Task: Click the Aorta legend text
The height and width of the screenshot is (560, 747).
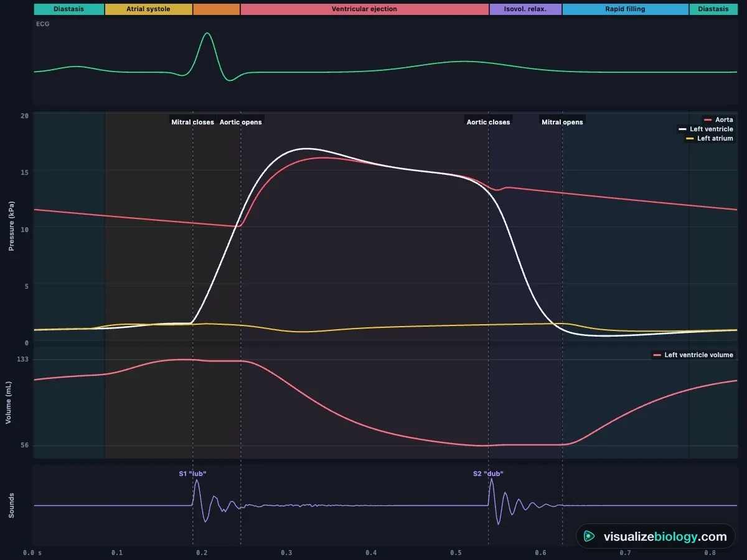Action: 724,119
